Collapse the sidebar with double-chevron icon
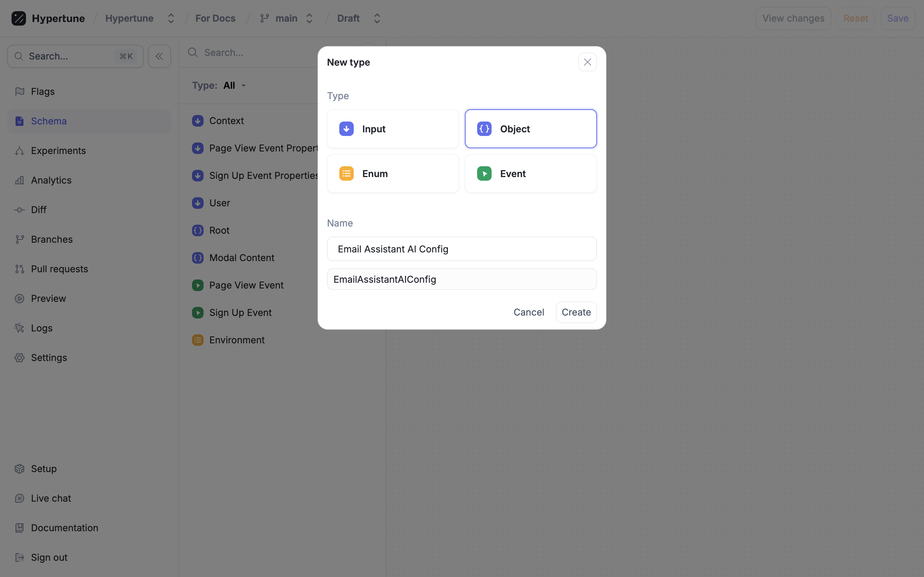This screenshot has width=924, height=577. (159, 57)
